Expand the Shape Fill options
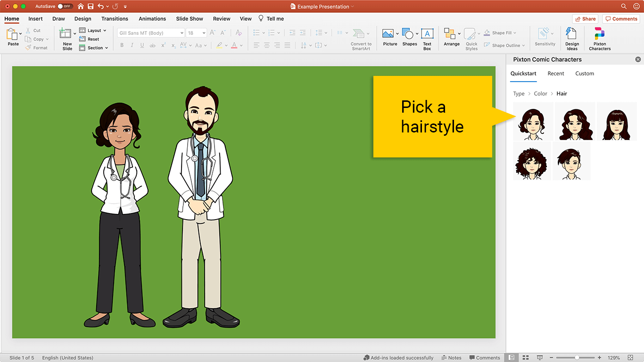 (514, 33)
